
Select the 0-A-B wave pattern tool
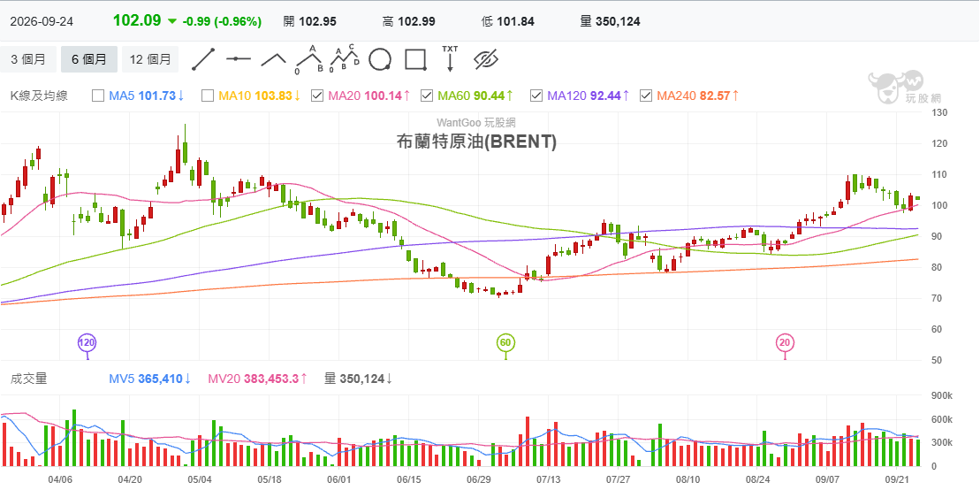point(308,59)
